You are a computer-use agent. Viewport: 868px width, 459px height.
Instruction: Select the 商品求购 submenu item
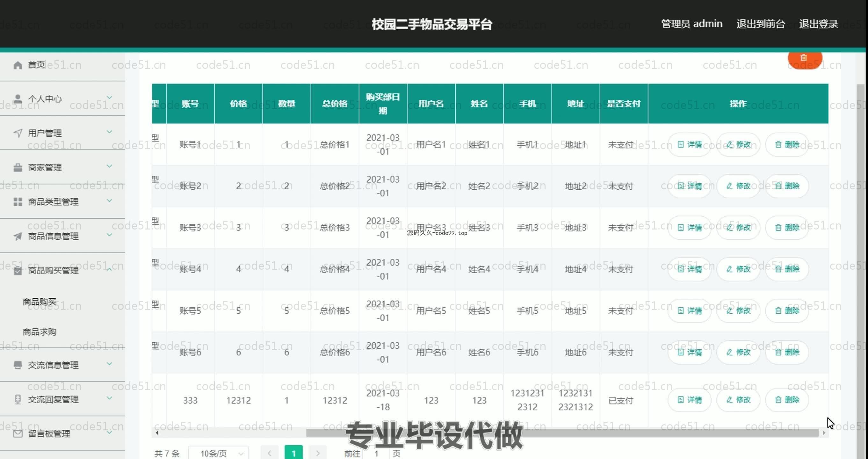click(40, 332)
